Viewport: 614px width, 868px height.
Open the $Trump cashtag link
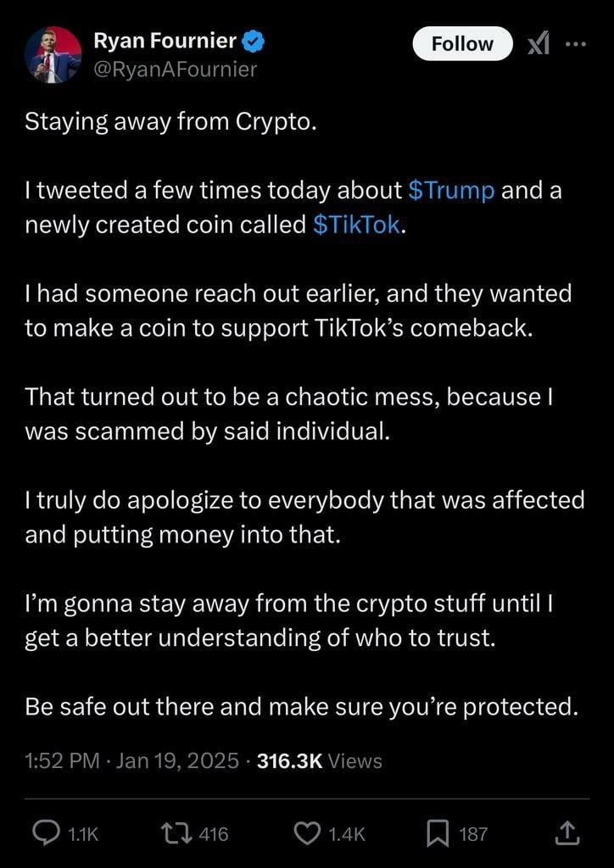pyautogui.click(x=451, y=191)
